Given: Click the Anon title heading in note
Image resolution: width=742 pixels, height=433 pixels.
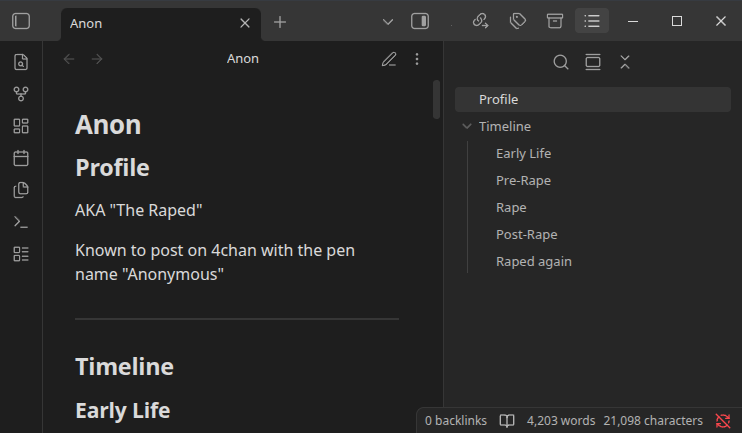Looking at the screenshot, I should 108,125.
